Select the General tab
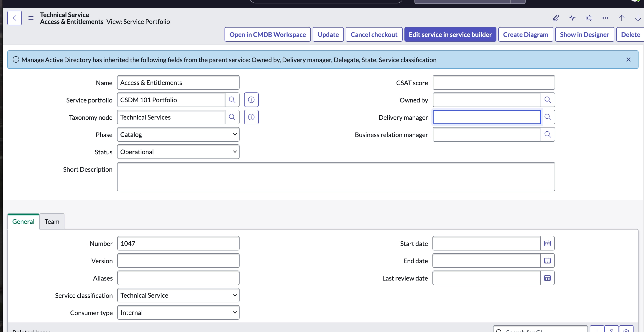 (23, 222)
